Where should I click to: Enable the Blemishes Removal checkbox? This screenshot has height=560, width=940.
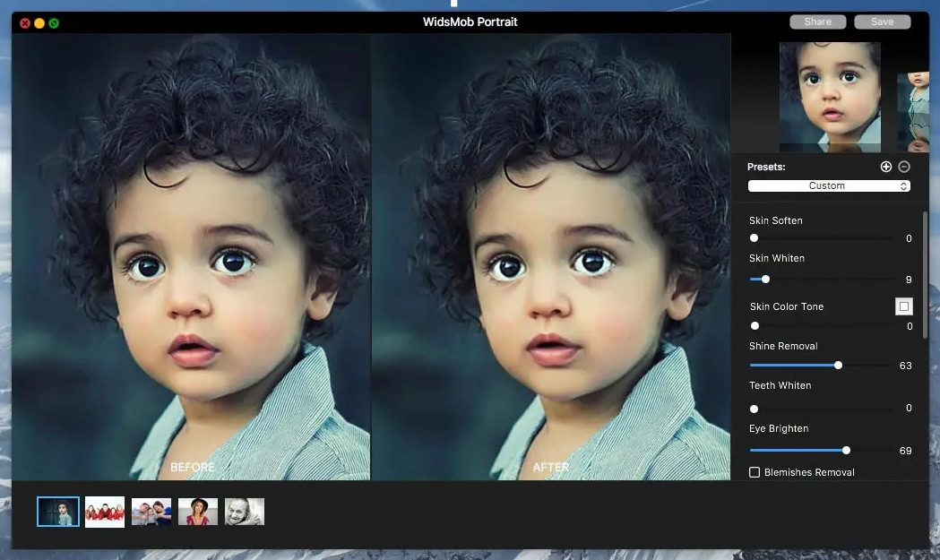[755, 472]
